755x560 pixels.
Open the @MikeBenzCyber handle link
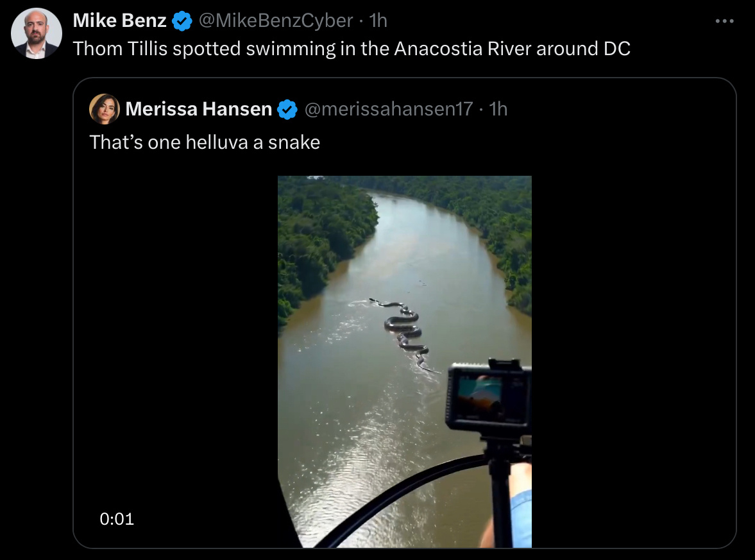point(275,21)
